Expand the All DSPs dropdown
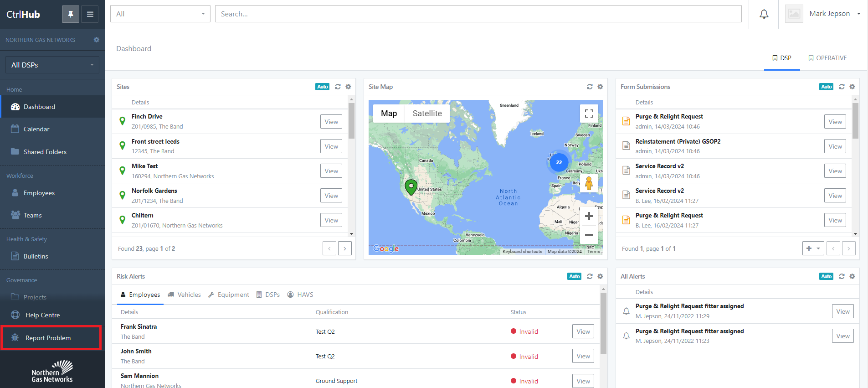 (x=52, y=65)
